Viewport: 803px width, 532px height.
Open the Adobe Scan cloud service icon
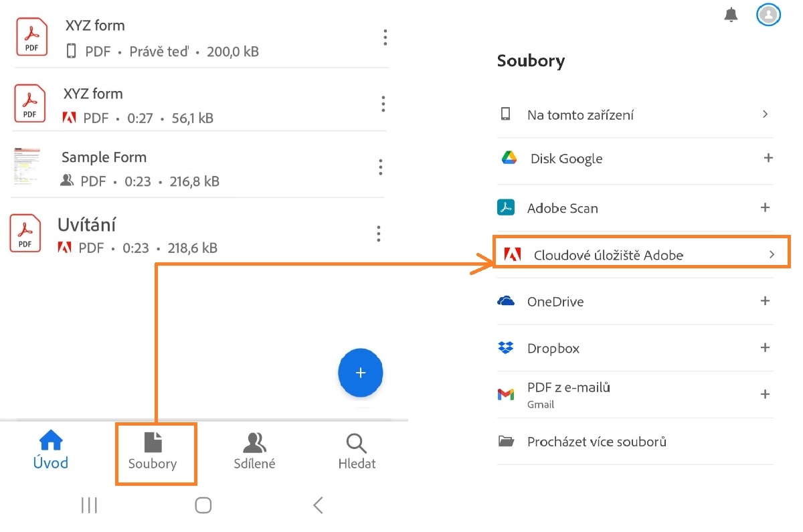[505, 207]
